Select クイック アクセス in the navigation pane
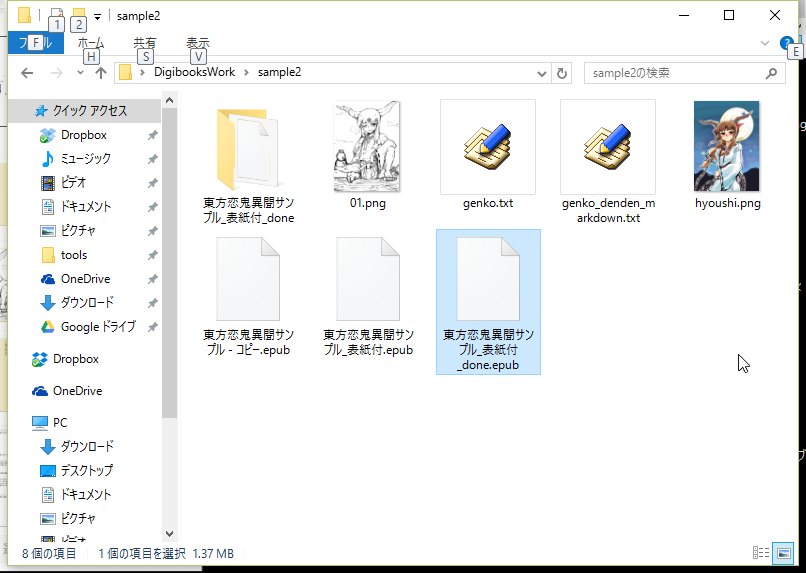The height and width of the screenshot is (573, 806). click(85, 111)
